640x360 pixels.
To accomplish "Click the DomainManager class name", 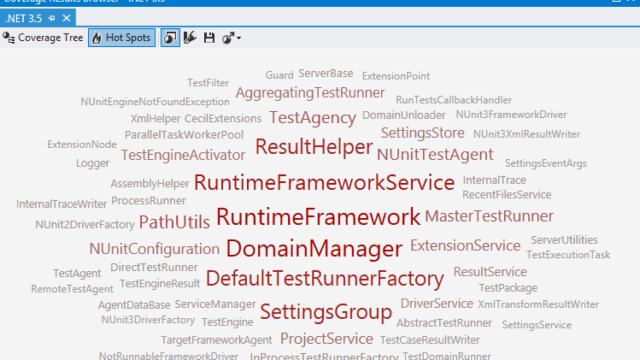I will click(x=314, y=248).
